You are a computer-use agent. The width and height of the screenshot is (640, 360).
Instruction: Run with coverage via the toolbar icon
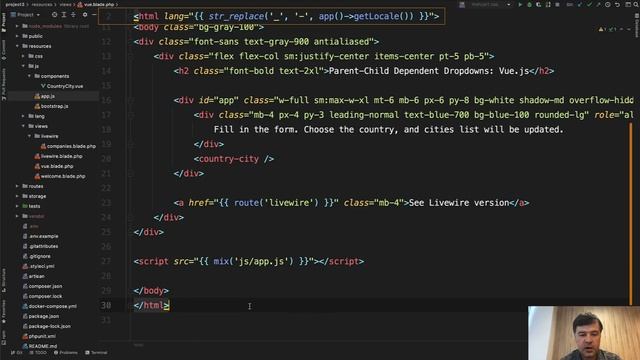click(538, 4)
